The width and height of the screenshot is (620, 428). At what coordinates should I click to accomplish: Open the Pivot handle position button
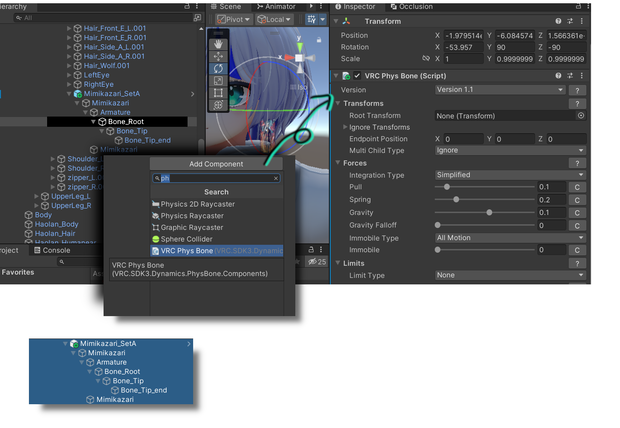[234, 19]
